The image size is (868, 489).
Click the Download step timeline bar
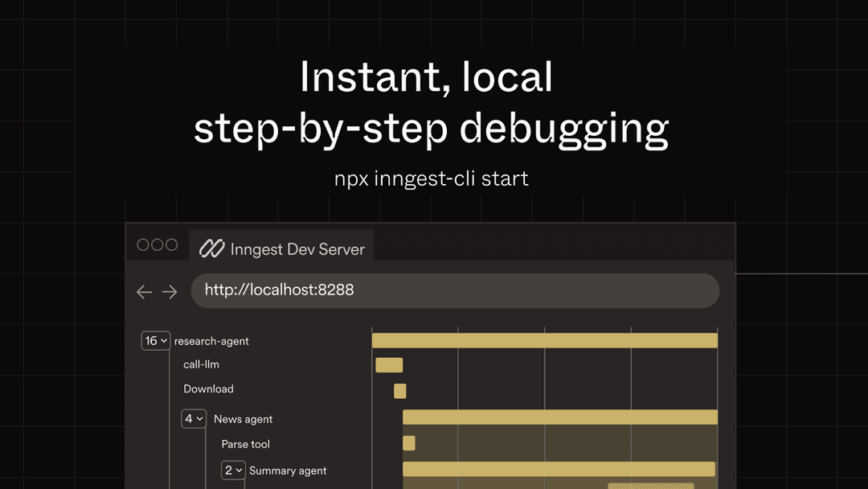[x=400, y=391]
